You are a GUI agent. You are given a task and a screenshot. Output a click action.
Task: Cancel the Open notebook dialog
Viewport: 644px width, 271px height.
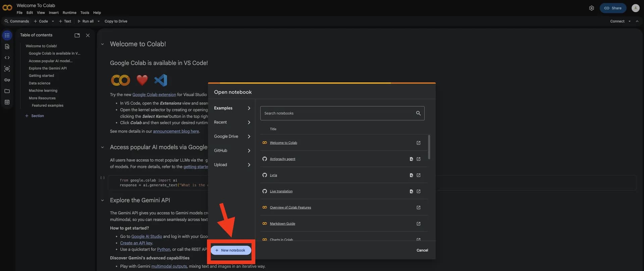pos(422,250)
